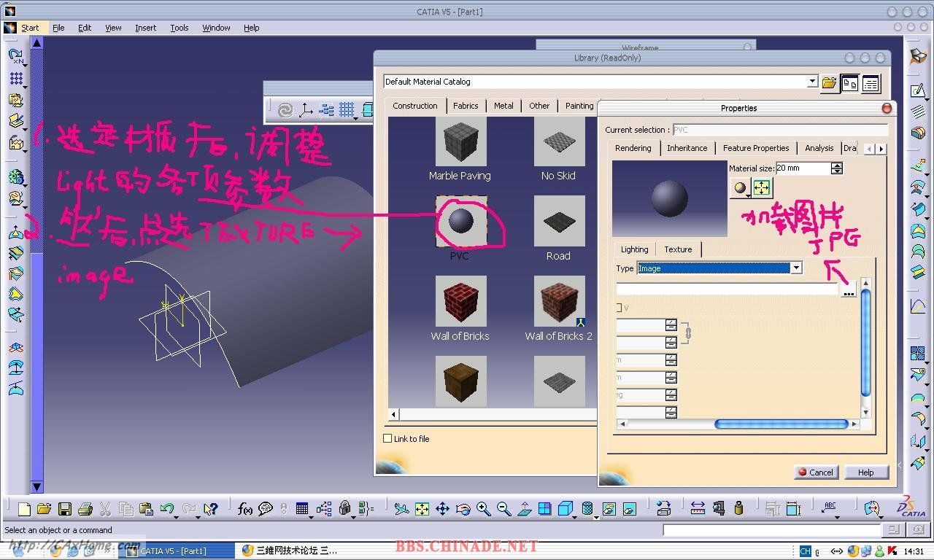The width and height of the screenshot is (934, 560).
Task: Toggle the V checkbox under texture path
Action: tap(620, 308)
